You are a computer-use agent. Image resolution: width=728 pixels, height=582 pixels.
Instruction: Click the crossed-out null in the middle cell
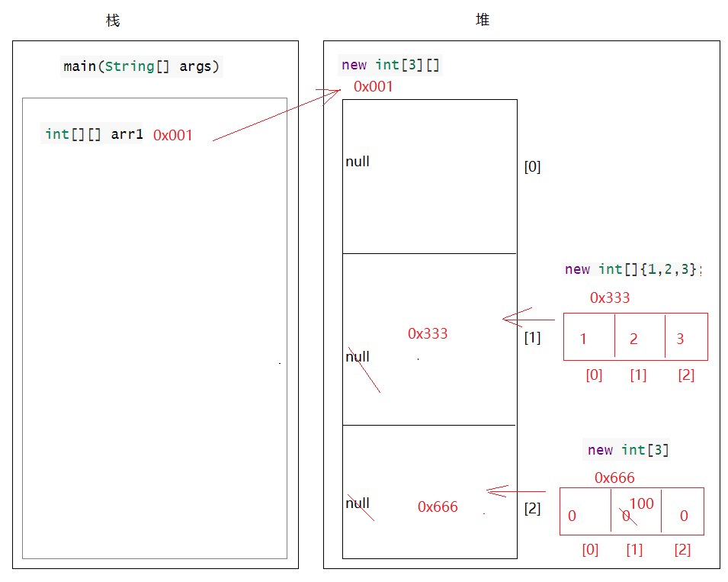coord(358,357)
